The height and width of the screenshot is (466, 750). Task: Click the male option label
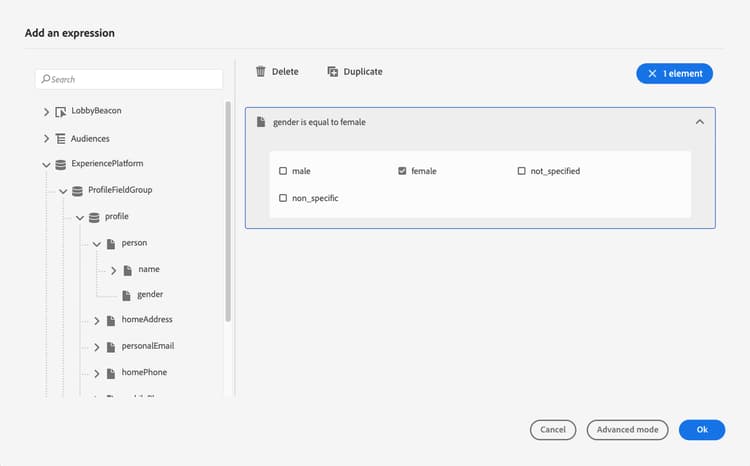[x=301, y=171]
